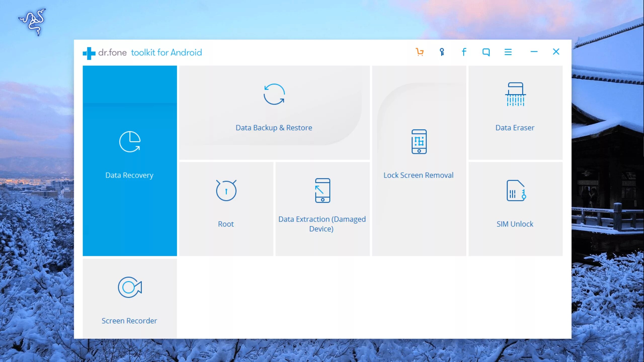Click the feedback chat bubble icon
The width and height of the screenshot is (644, 362).
coord(486,52)
